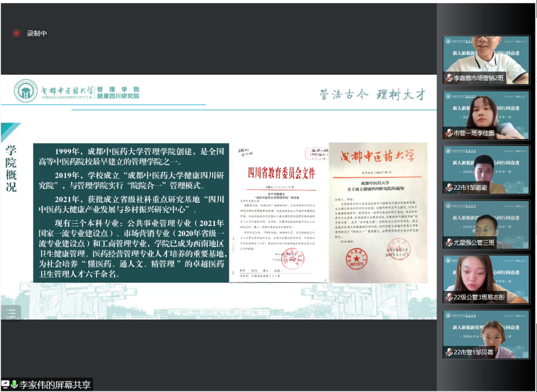Click the CHENGDU UNIVERSITY OF TCM text

point(68,97)
